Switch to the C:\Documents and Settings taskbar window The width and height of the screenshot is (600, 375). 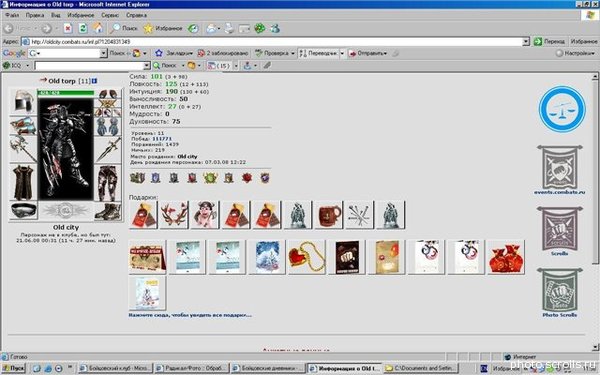point(420,368)
